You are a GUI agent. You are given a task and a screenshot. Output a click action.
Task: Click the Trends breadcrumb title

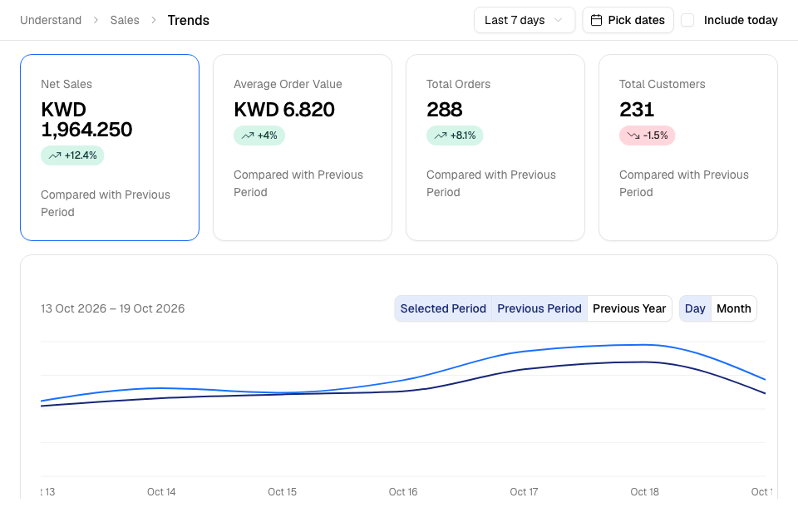coord(189,20)
